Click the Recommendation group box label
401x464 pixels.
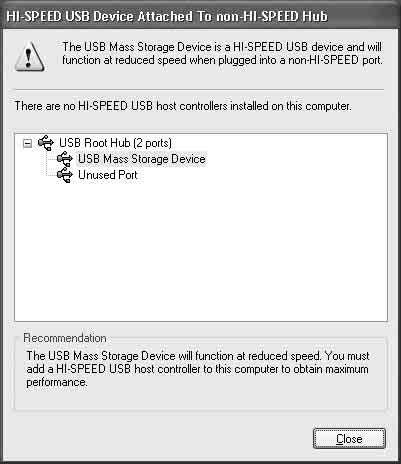pyautogui.click(x=65, y=338)
